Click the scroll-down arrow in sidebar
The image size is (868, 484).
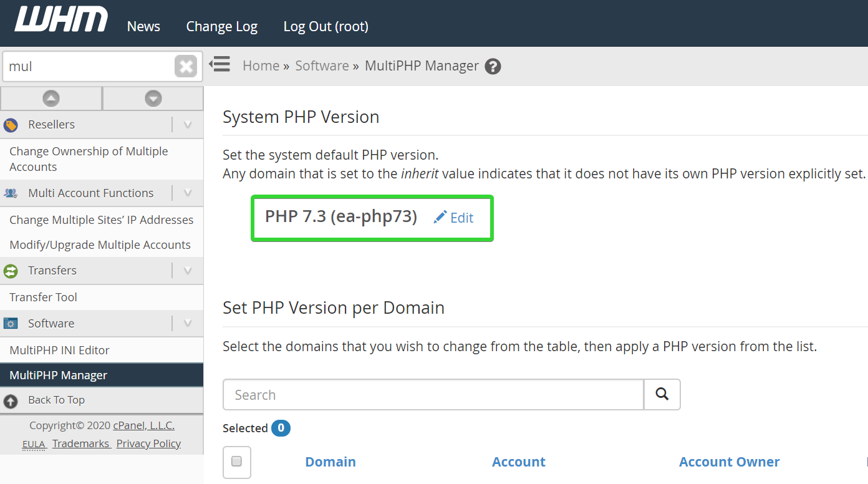pyautogui.click(x=153, y=99)
